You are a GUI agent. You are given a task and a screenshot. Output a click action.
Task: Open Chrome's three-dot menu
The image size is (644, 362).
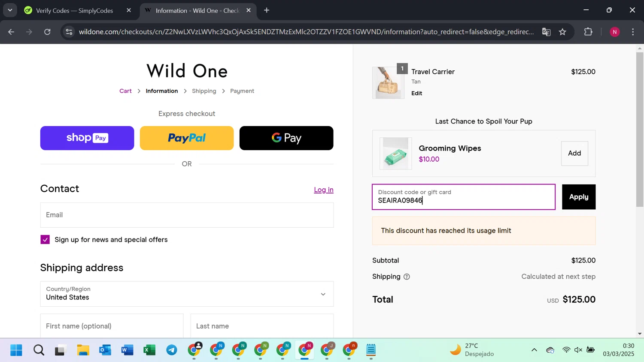[x=633, y=32]
